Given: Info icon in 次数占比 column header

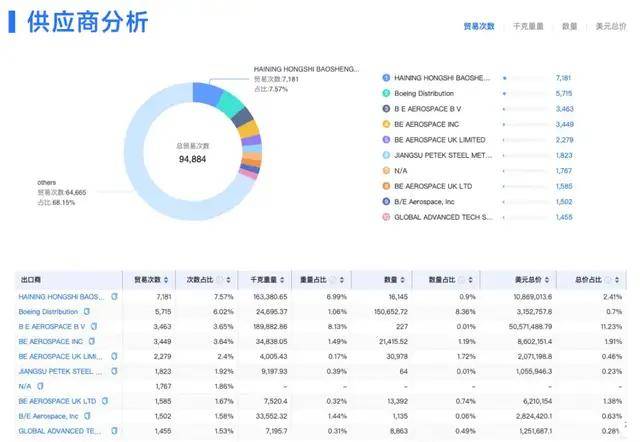Looking at the screenshot, I should pos(220,280).
